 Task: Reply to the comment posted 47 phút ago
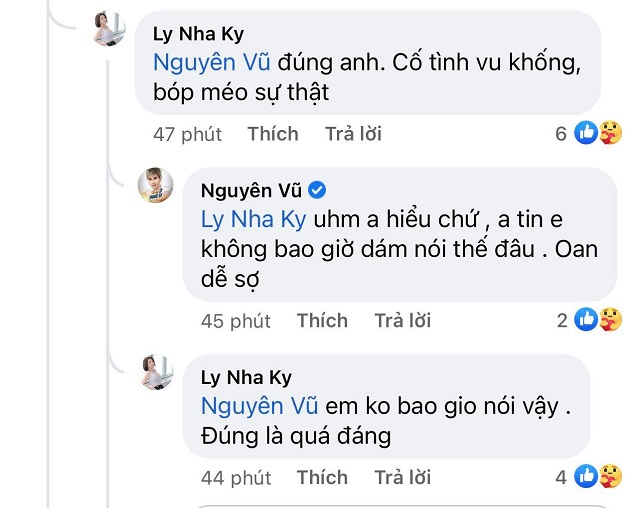[x=353, y=133]
